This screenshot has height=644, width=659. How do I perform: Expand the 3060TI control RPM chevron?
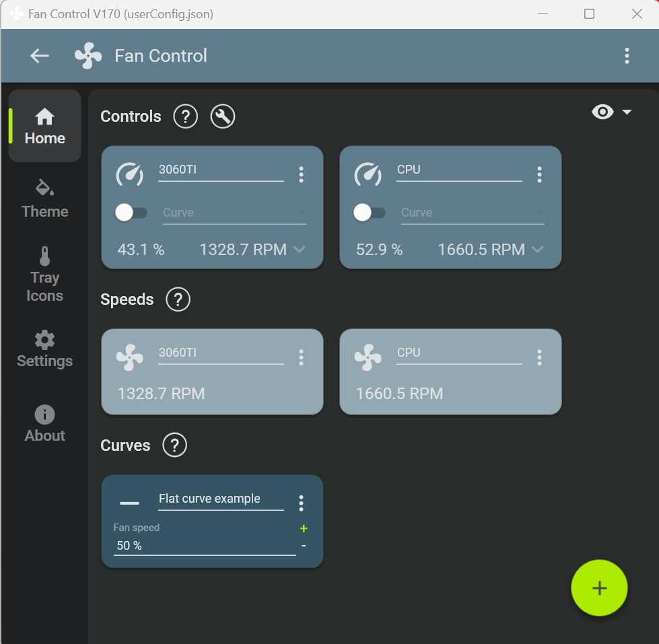pyautogui.click(x=300, y=250)
